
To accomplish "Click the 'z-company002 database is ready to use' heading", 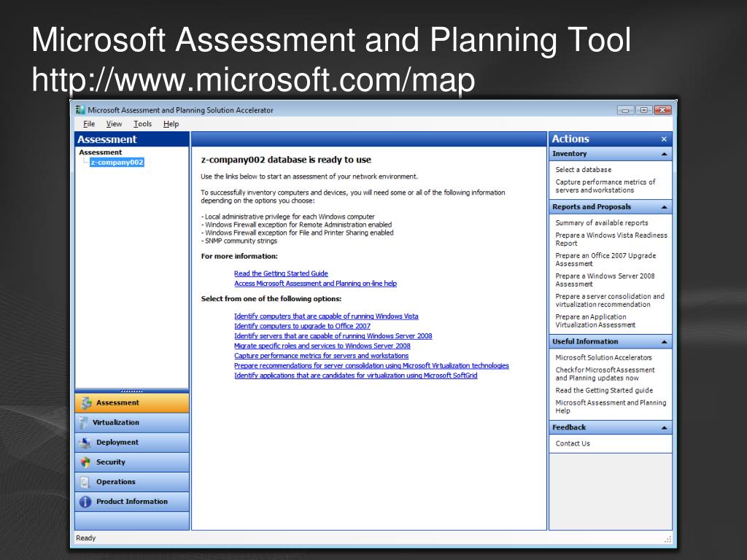I will [x=286, y=160].
